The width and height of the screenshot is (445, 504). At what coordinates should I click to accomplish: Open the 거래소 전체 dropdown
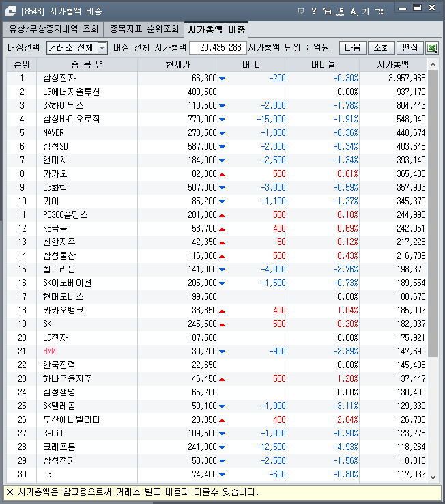77,48
